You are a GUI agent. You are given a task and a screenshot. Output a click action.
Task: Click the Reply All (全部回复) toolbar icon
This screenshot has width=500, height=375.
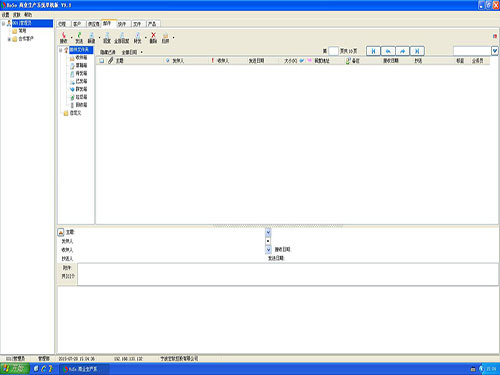(122, 37)
